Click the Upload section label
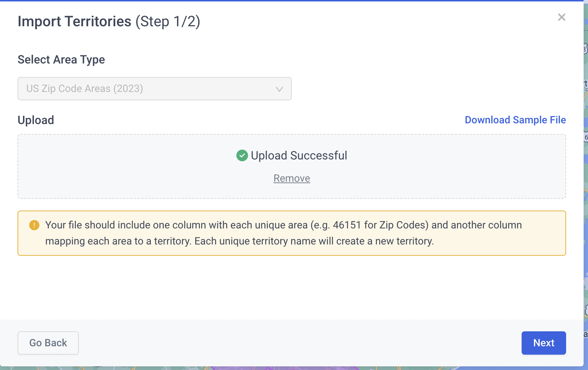The image size is (588, 370). [36, 120]
